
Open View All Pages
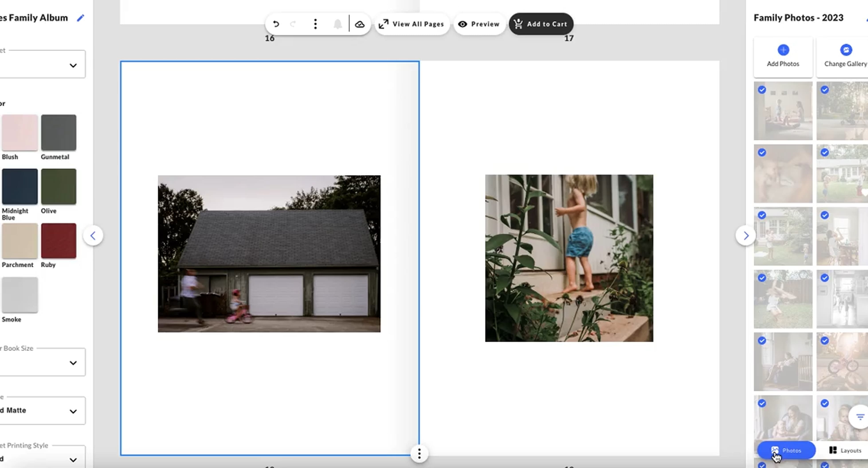[x=411, y=24]
